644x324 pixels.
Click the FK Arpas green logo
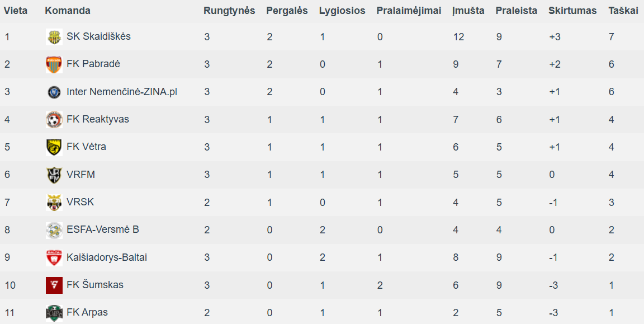[x=54, y=313]
